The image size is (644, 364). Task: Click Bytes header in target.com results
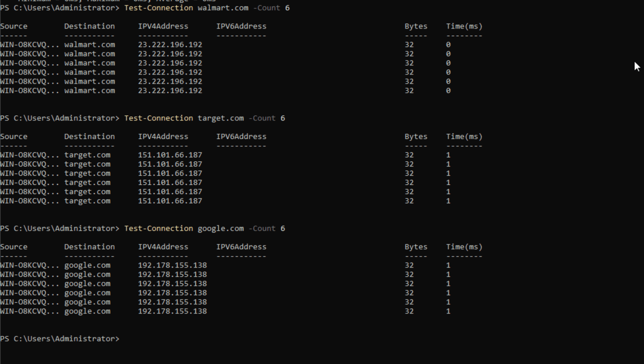pos(416,137)
